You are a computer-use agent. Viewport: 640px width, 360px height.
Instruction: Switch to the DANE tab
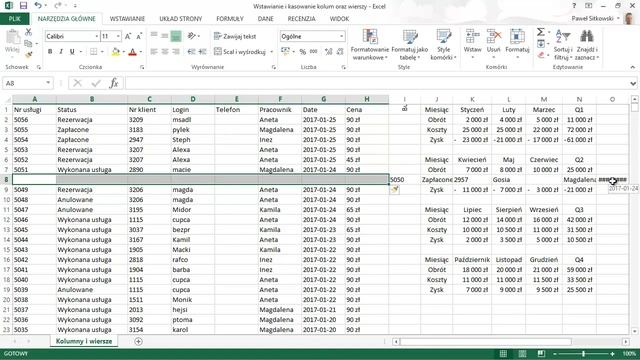coord(265,19)
